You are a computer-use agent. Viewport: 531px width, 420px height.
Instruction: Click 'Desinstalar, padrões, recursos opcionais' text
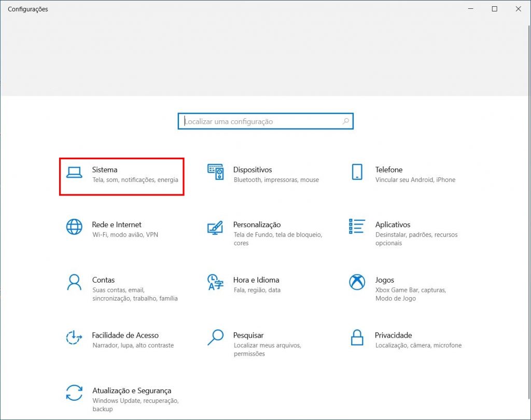tap(416, 239)
